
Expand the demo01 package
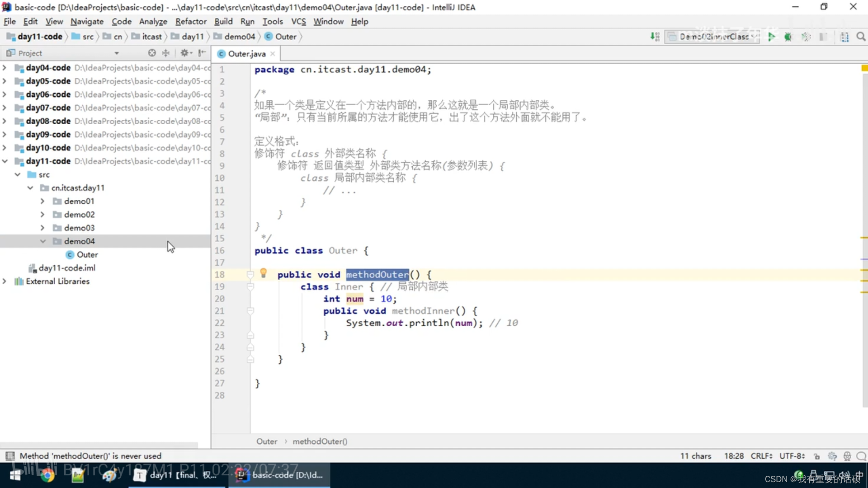[x=42, y=201]
